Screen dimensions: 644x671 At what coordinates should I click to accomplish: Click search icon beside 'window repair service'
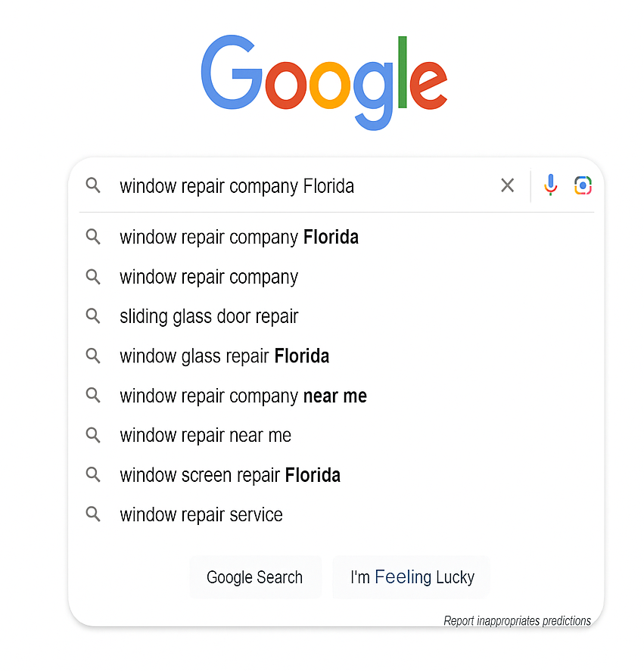click(x=93, y=514)
